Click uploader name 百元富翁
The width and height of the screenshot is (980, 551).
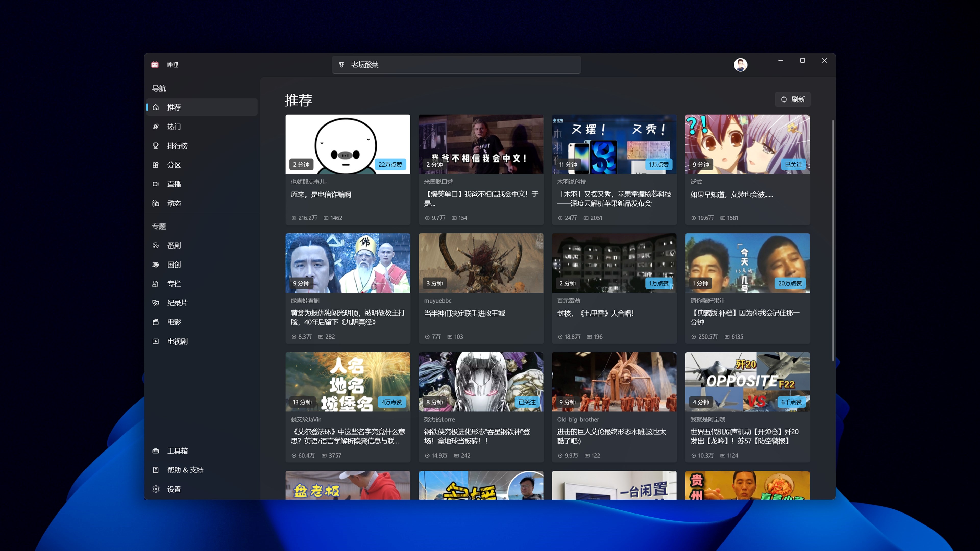click(x=568, y=300)
